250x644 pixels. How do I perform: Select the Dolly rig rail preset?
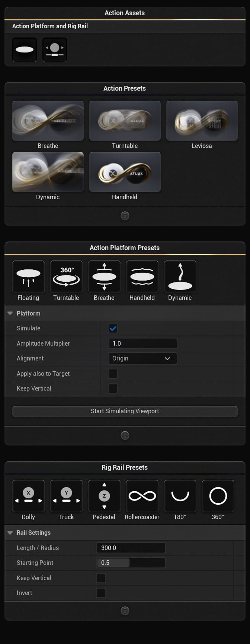[28, 496]
